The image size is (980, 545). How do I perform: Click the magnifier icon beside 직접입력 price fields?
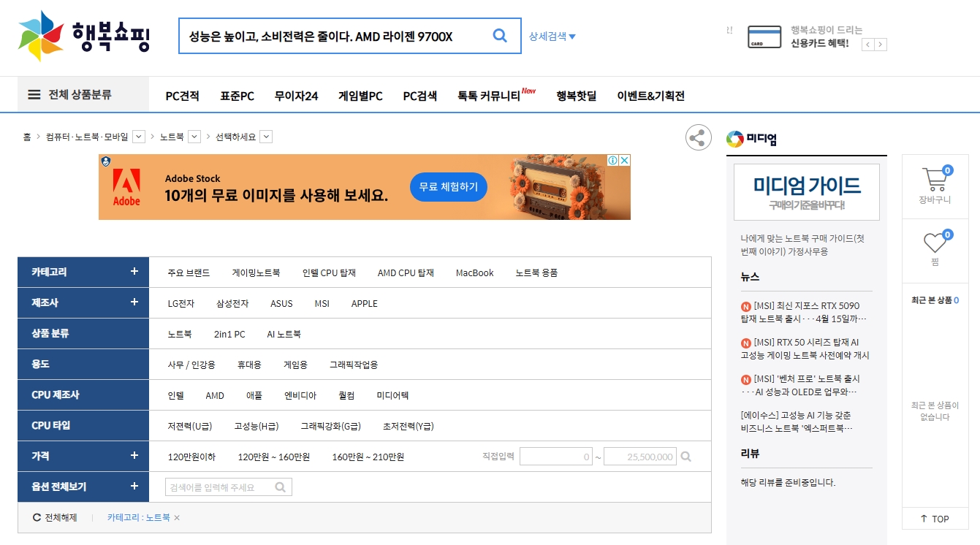[x=685, y=456]
